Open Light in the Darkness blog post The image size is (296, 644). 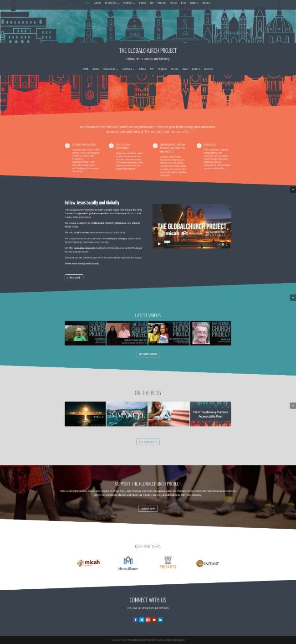(x=85, y=414)
